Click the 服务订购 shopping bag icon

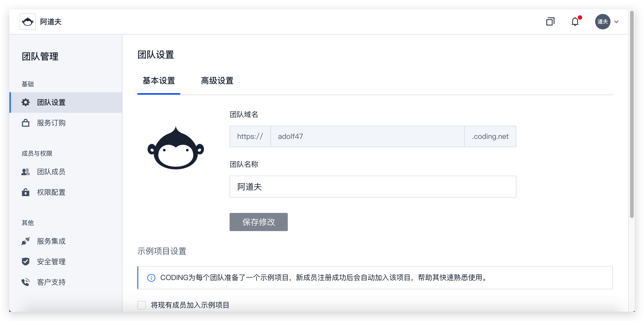tap(26, 123)
